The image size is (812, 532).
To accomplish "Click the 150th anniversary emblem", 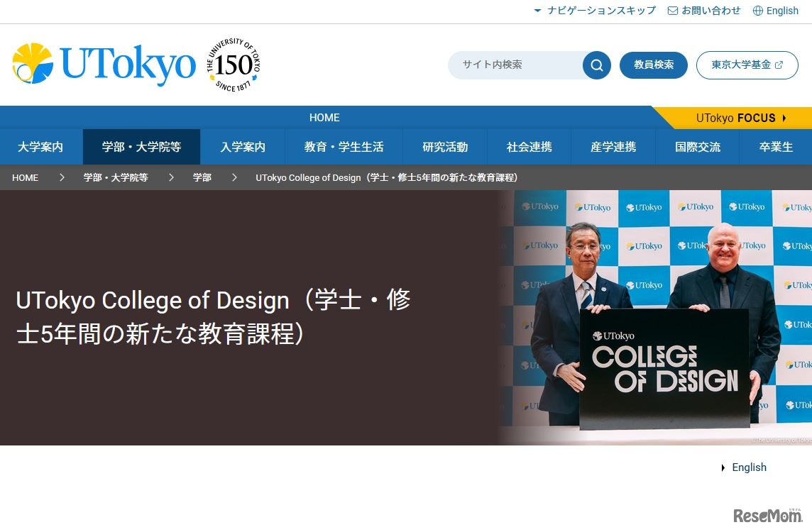I will pyautogui.click(x=234, y=65).
